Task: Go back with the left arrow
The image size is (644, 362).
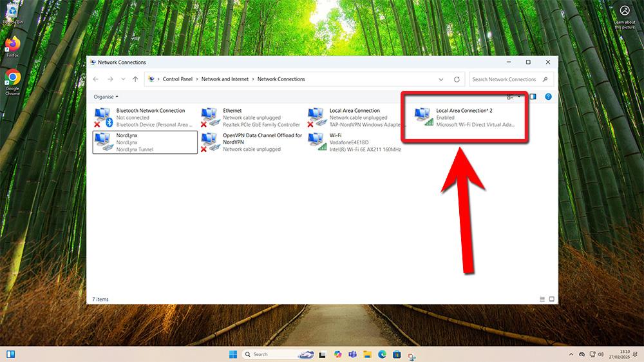Action: (x=96, y=79)
